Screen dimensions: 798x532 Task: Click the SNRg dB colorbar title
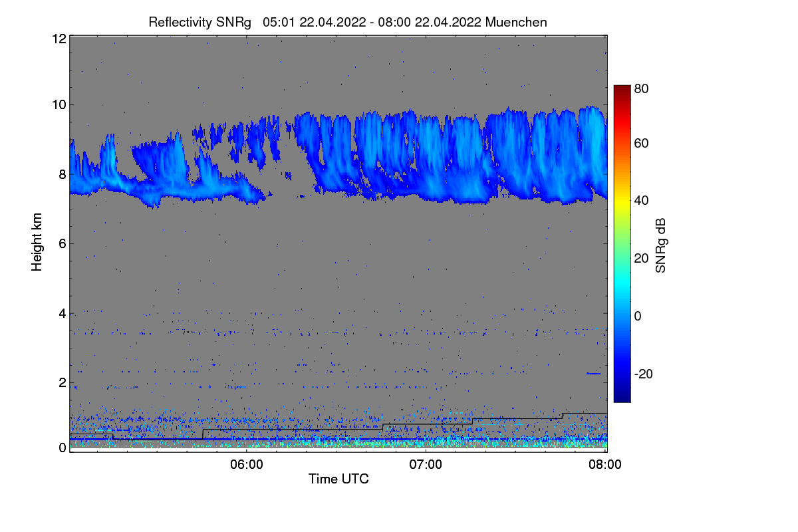click(660, 245)
